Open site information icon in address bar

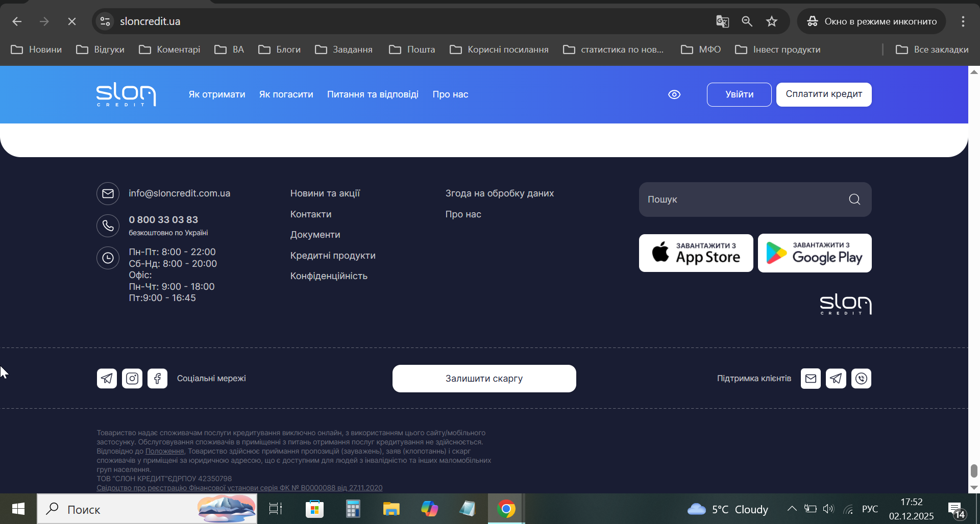[x=105, y=21]
